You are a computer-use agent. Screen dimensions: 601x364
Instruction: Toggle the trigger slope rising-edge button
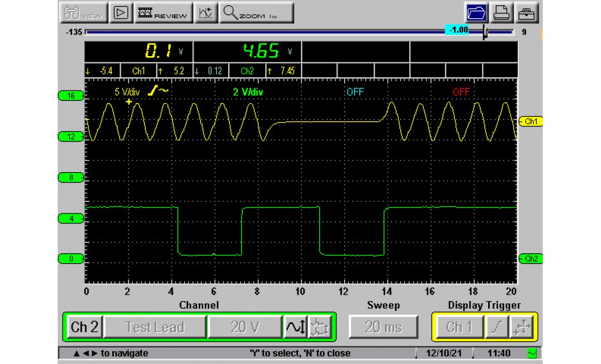[497, 327]
